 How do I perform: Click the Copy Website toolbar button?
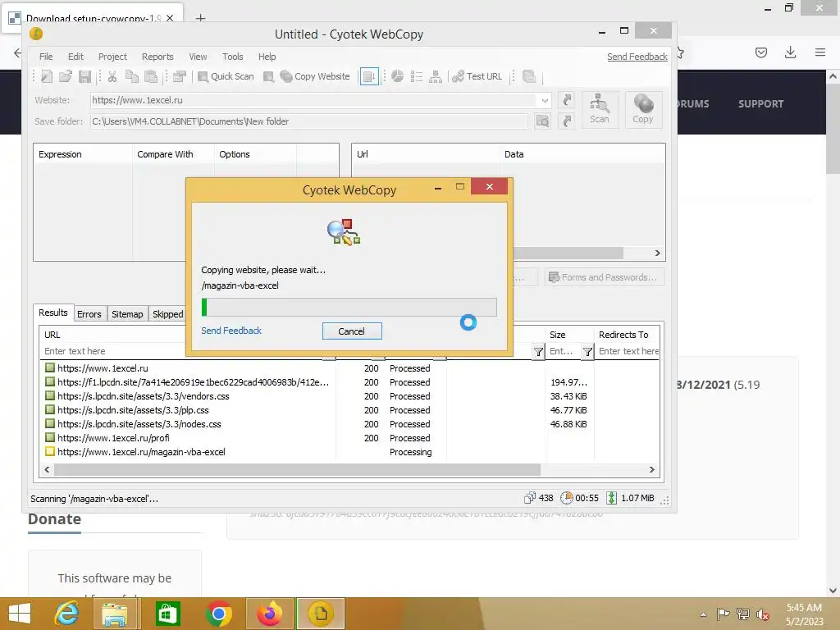[315, 76]
